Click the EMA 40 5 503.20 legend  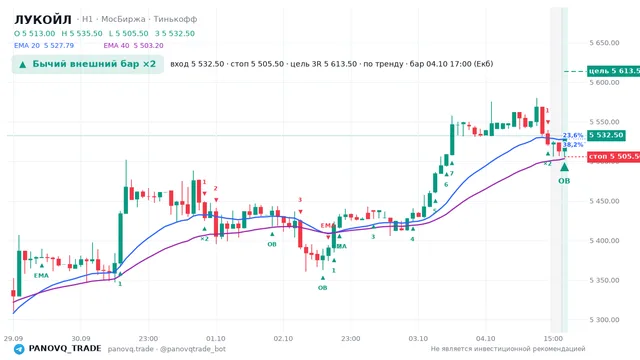pos(133,45)
